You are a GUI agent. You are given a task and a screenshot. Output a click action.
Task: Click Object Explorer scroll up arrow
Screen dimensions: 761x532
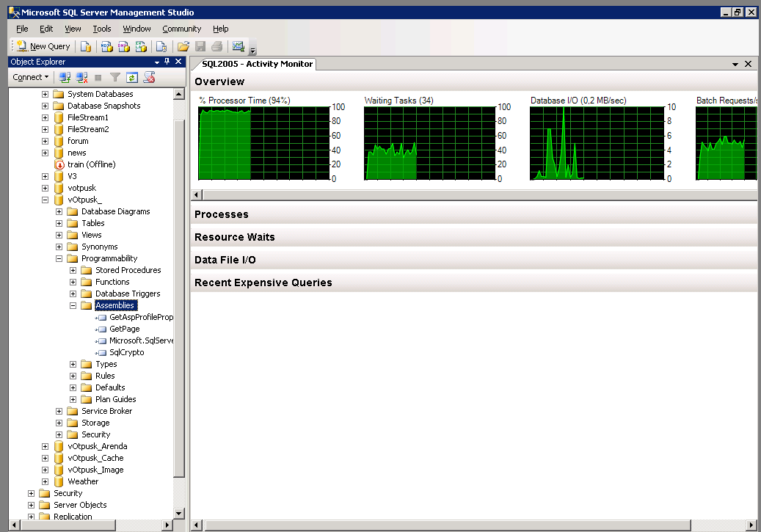pos(178,94)
